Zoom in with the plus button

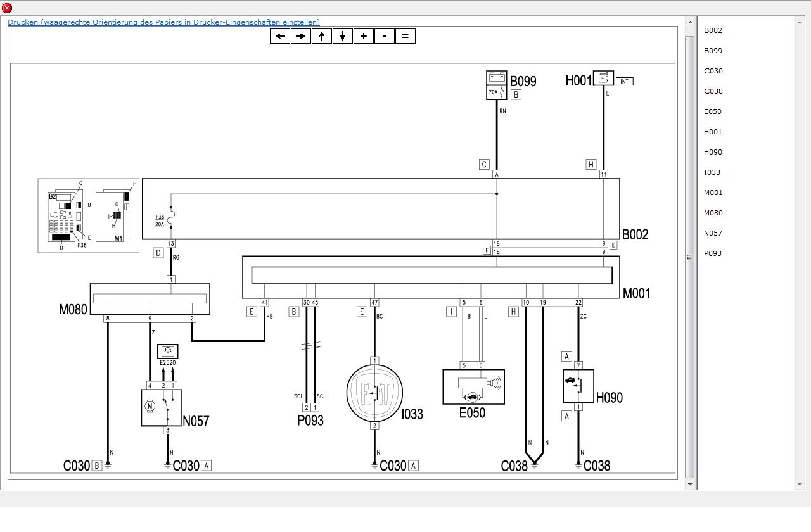[x=364, y=36]
